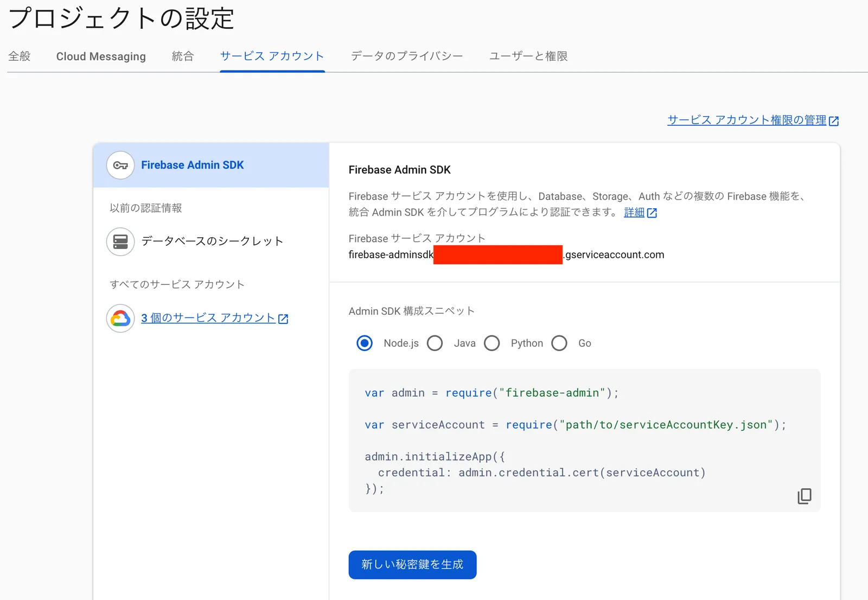Copy the Admin SDK code snippet
The height and width of the screenshot is (600, 868).
click(x=804, y=496)
